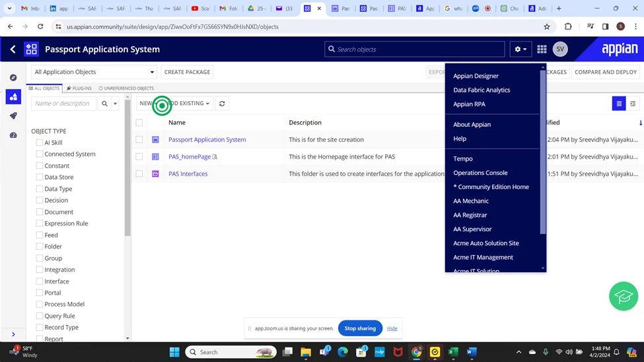644x362 pixels.
Task: Select Appian Designer from menu
Action: (476, 76)
